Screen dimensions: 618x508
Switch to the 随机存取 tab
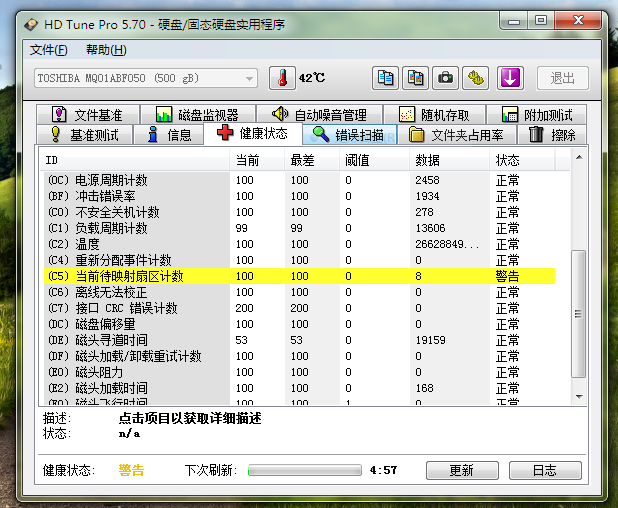[x=434, y=115]
